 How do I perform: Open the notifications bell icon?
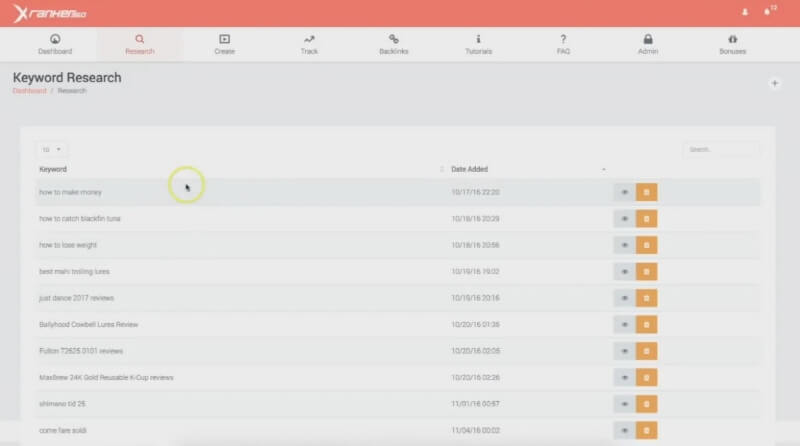(x=767, y=11)
